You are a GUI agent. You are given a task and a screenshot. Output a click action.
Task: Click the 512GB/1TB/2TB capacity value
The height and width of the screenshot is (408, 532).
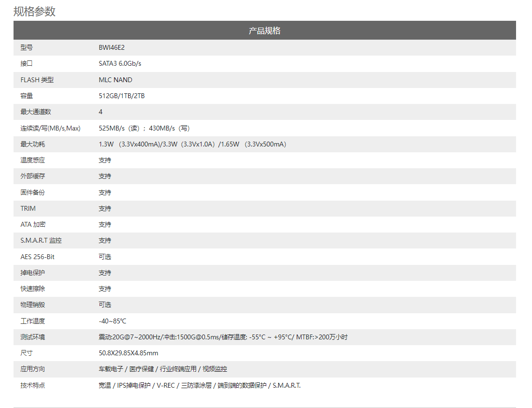pos(122,96)
